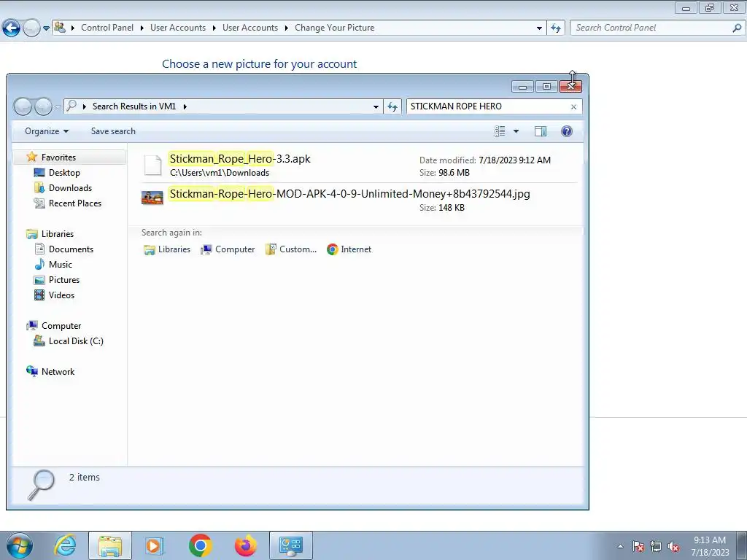Select Stickman-Rope-Hero-MOD-APK jpg file name
This screenshot has height=560, width=747.
[x=349, y=194]
